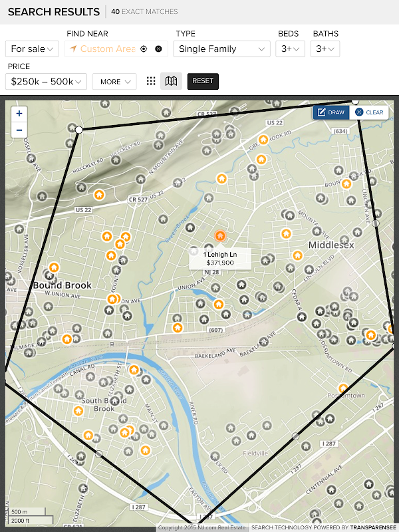
Task: Click polygon midpoint handle on lower-left edge
Action: pos(98,454)
